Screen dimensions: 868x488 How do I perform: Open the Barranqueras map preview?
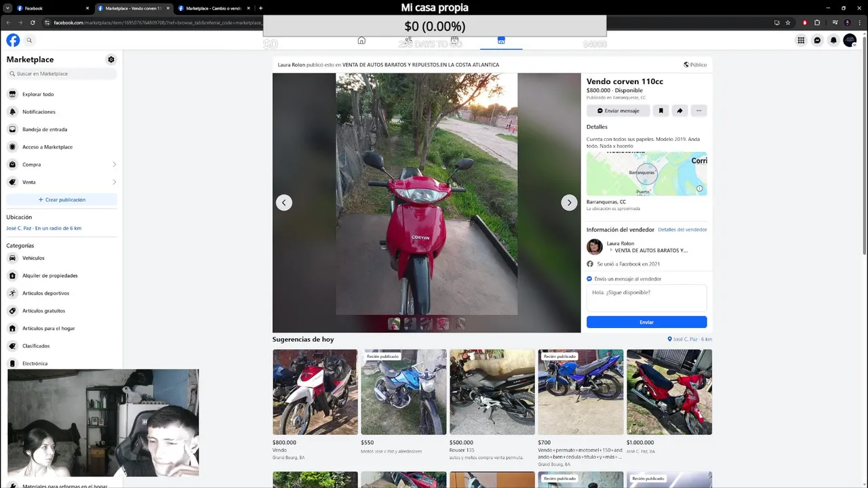(646, 174)
